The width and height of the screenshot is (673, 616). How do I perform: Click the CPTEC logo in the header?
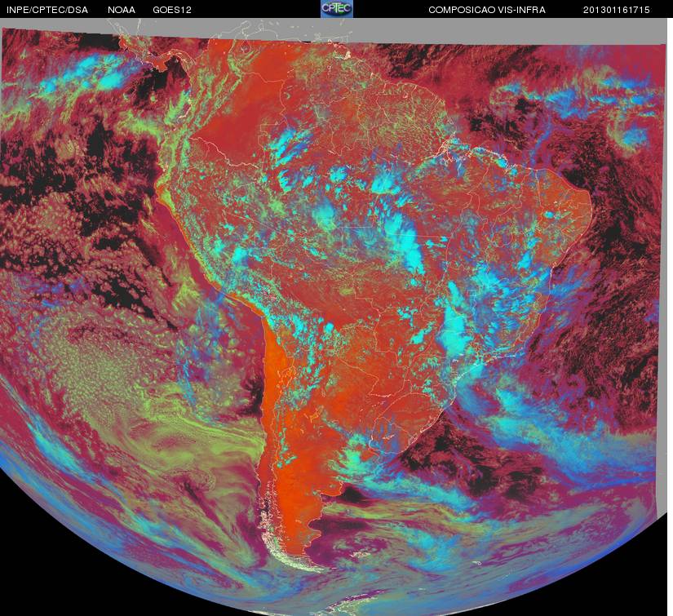pos(337,9)
